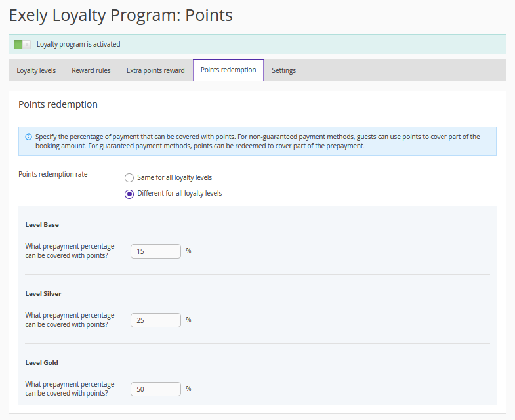Click the Exely Loyalty Program page title

tap(121, 14)
